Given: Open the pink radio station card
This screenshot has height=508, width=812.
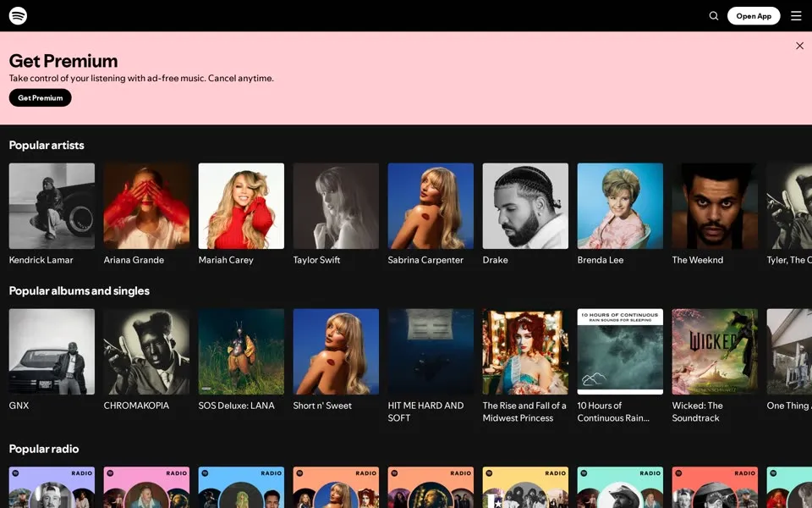Looking at the screenshot, I should 146,488.
